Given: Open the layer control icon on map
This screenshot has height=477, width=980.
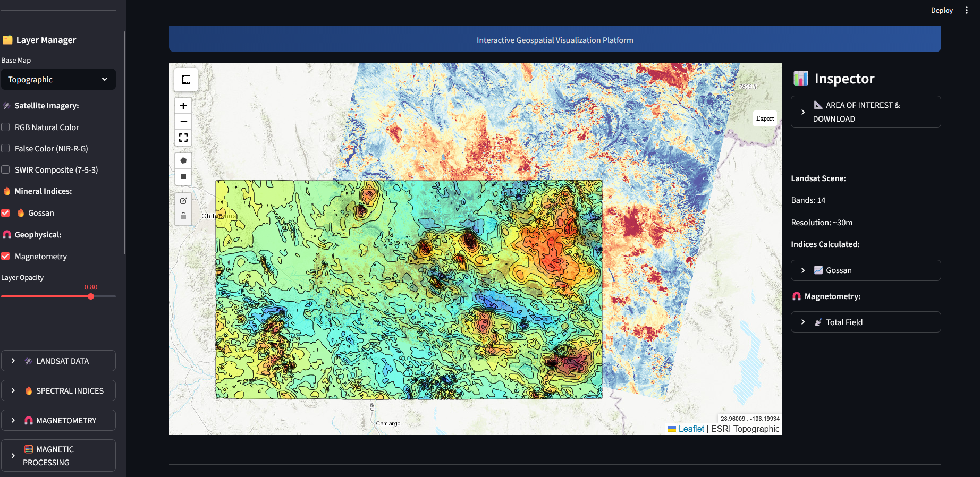Looking at the screenshot, I should (x=186, y=80).
